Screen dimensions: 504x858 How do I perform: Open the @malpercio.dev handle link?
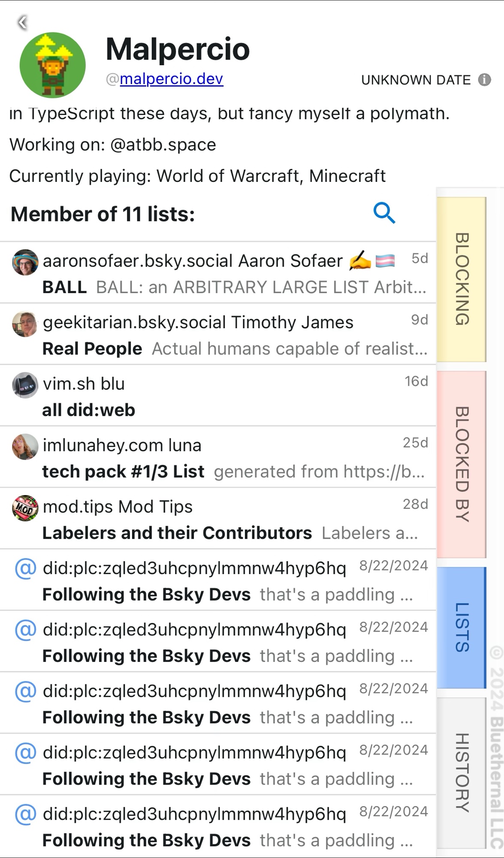171,79
